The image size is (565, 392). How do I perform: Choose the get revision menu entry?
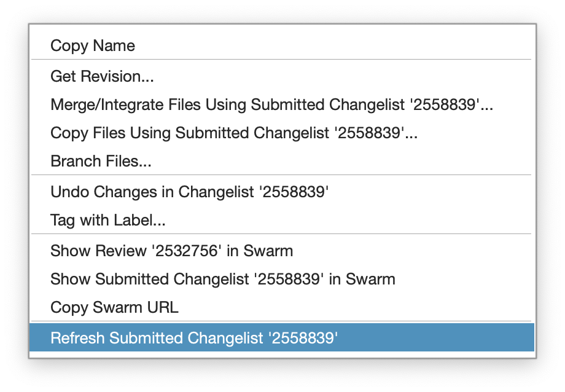[x=282, y=76]
